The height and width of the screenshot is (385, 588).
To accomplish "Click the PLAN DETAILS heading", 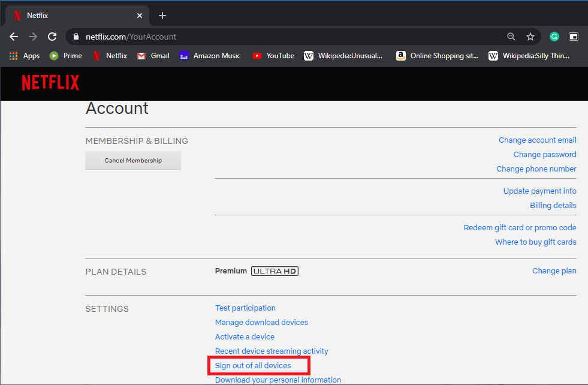I will [116, 272].
